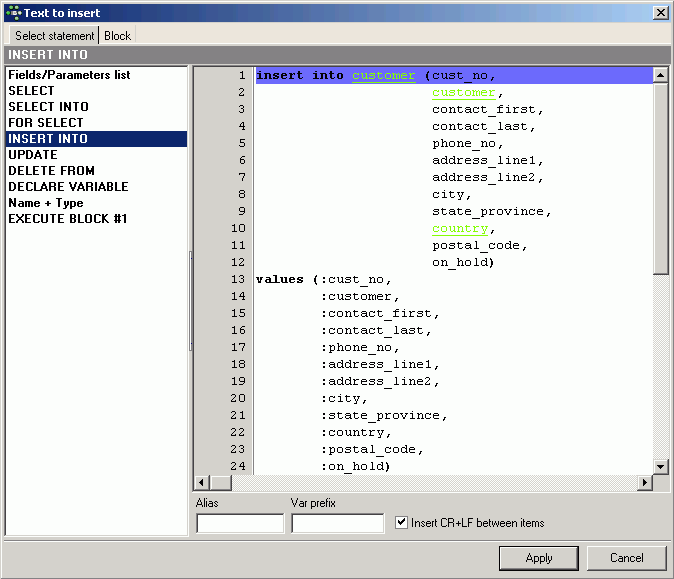The height and width of the screenshot is (579, 674).
Task: Click ':contact_first,' on line 15
Action: coord(380,313)
